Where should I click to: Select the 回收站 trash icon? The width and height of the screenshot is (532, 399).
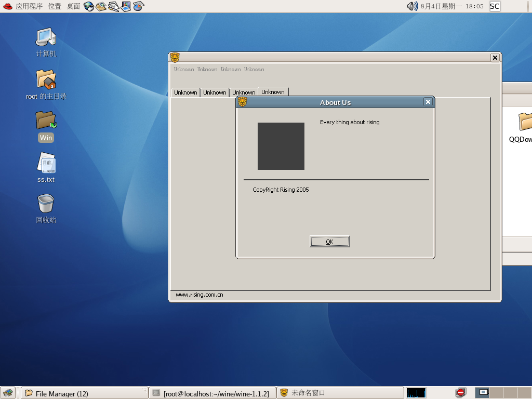pyautogui.click(x=46, y=209)
